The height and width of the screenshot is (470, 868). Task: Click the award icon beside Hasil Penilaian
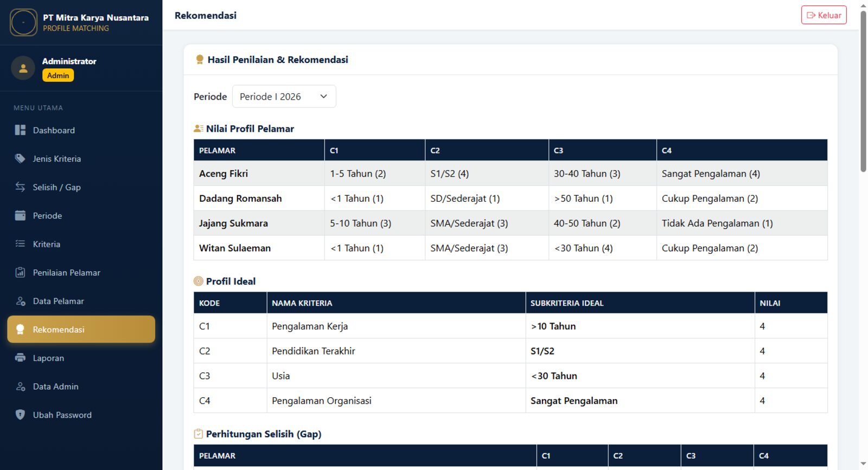(x=200, y=60)
